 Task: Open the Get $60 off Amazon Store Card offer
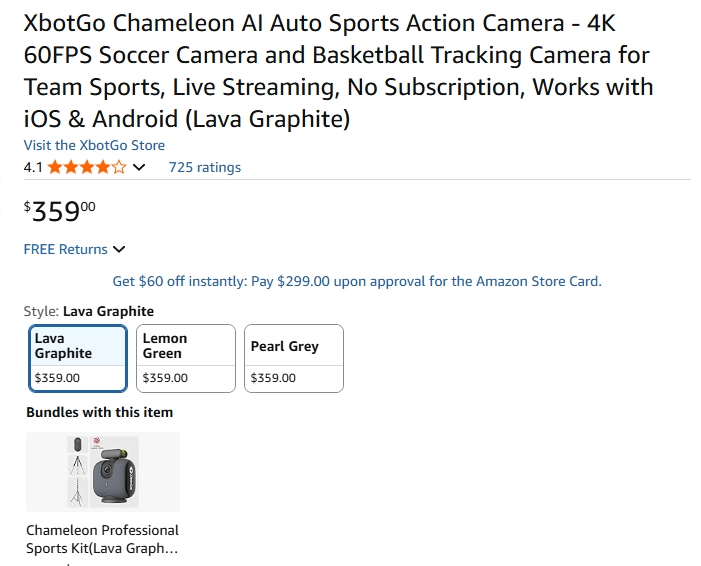coord(357,281)
